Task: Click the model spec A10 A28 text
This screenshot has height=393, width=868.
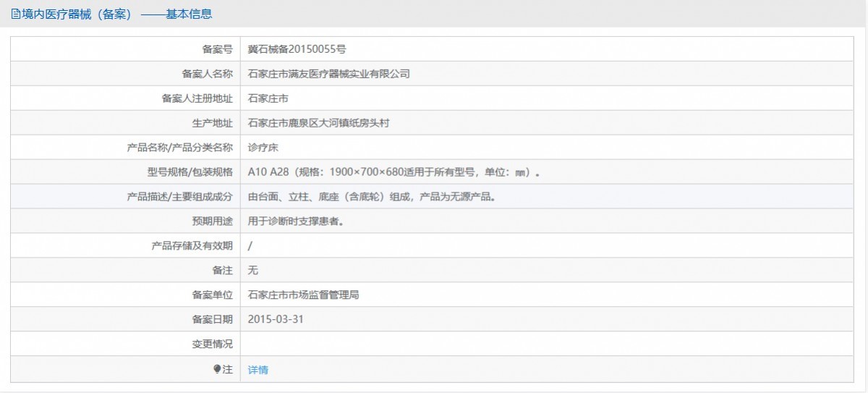Action: [394, 172]
